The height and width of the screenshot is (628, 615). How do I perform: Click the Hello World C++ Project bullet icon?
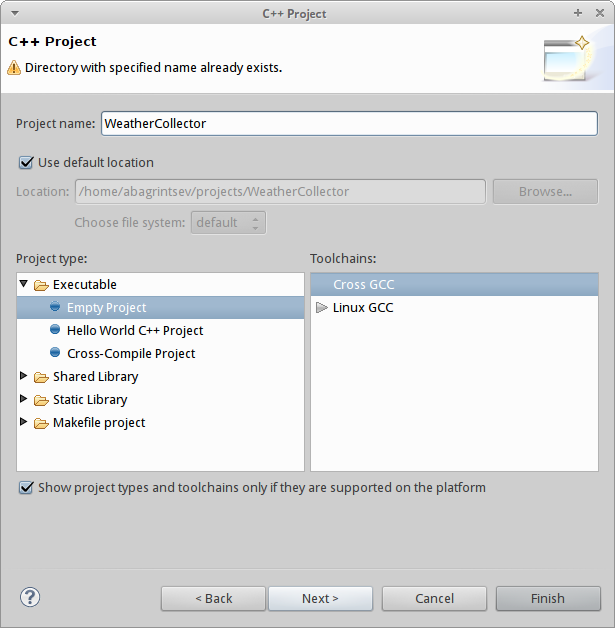pos(55,330)
